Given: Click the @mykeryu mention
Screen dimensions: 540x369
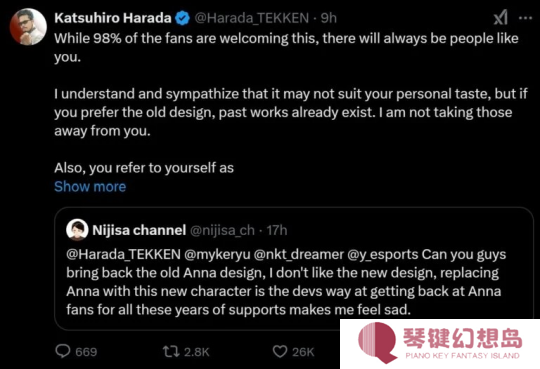Looking at the screenshot, I should [217, 254].
